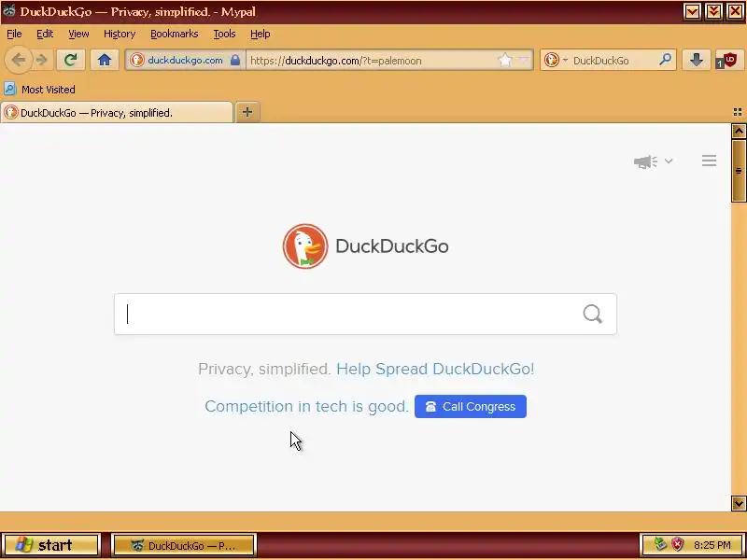This screenshot has width=747, height=560.
Task: Go forward with the Forward arrow
Action: pos(42,60)
